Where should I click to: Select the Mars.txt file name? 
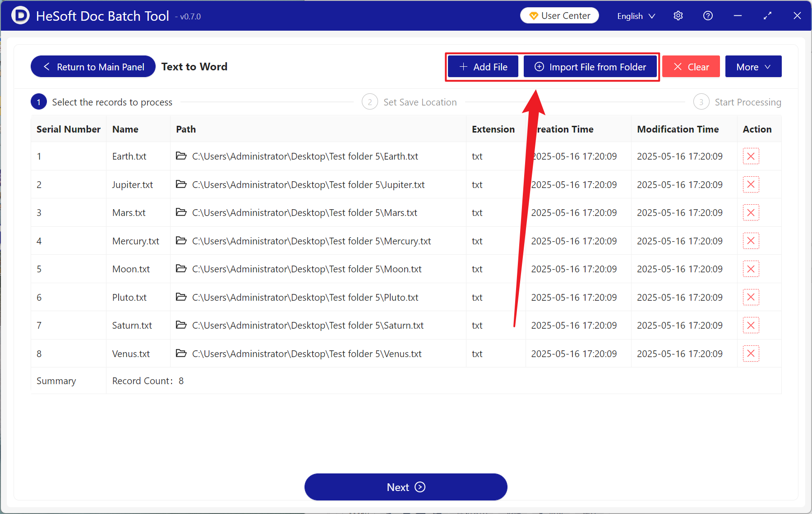coord(129,213)
